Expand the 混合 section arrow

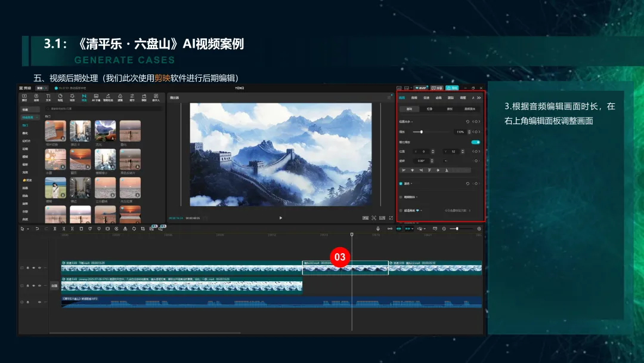pyautogui.click(x=411, y=184)
